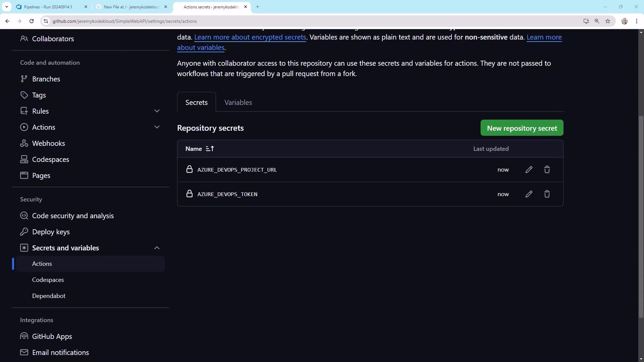Click the browser address bar URL

pos(124,21)
